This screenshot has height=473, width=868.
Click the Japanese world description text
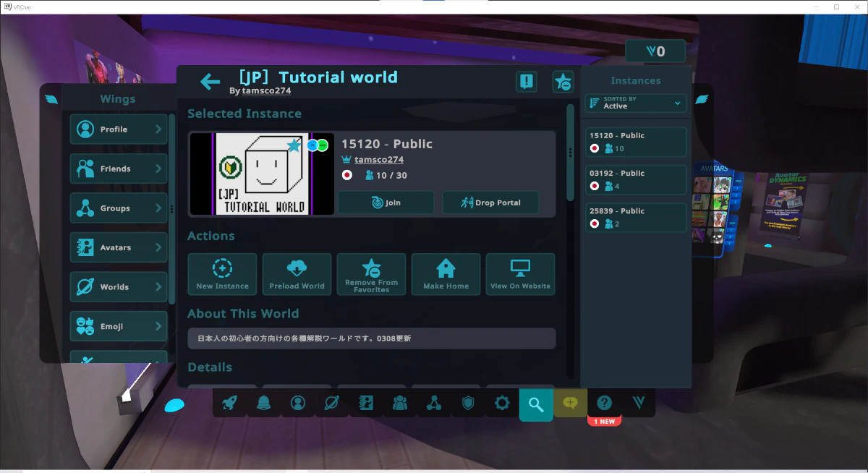point(305,338)
